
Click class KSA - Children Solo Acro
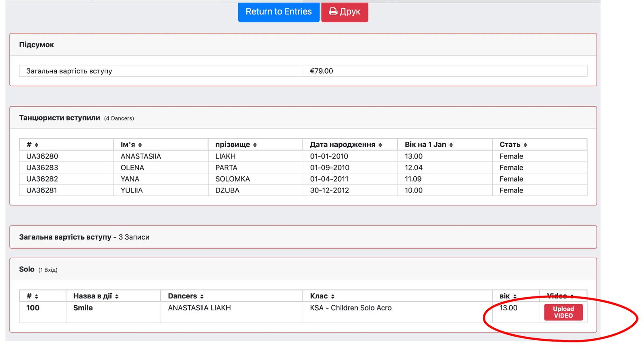coord(351,308)
